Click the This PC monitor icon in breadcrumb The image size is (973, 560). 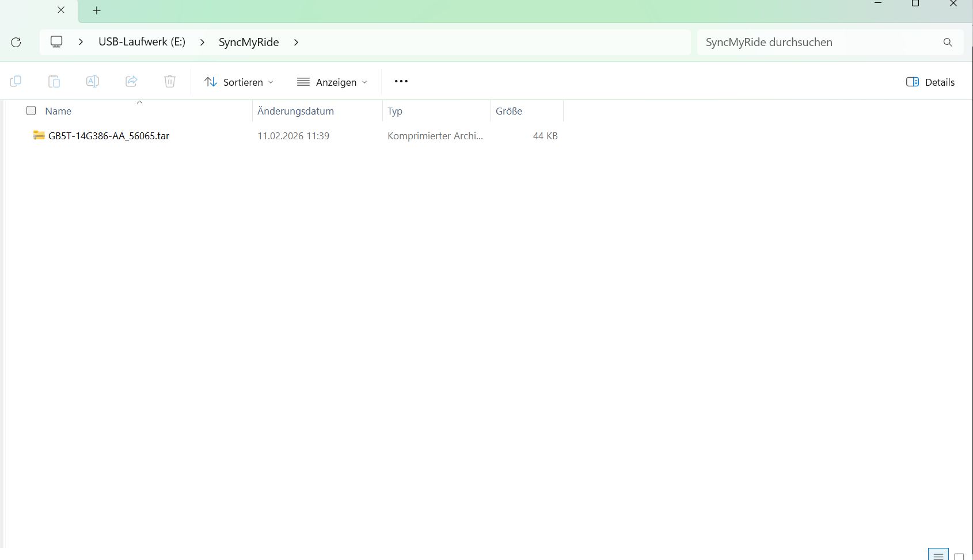pos(56,42)
